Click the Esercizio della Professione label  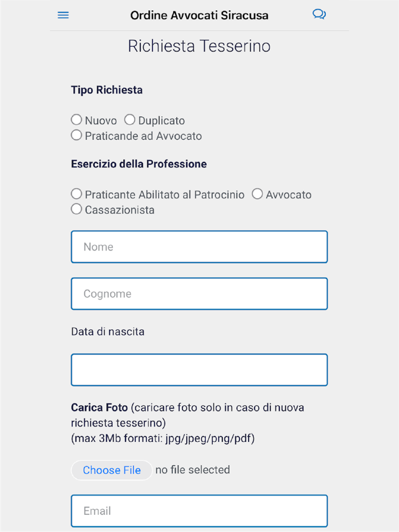click(139, 164)
